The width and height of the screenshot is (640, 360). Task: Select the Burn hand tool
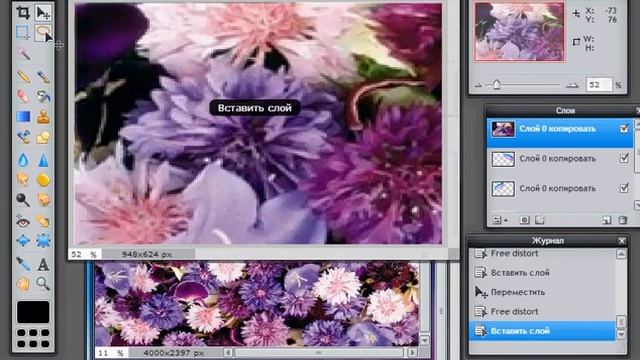43,200
